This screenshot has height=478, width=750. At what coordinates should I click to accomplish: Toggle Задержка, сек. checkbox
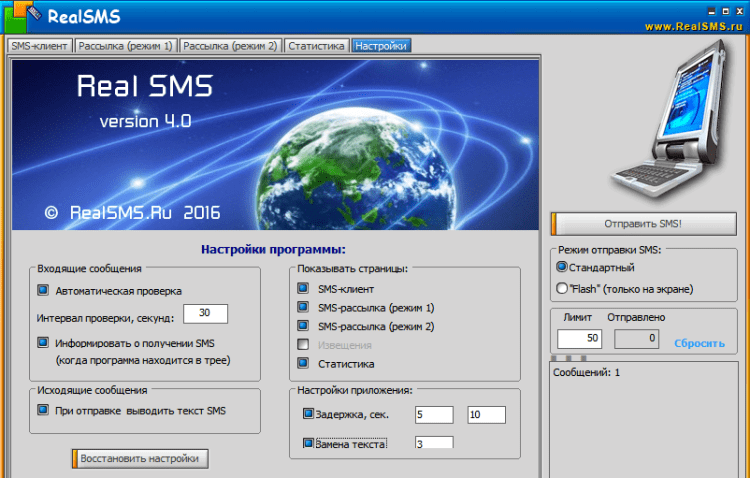[x=309, y=413]
